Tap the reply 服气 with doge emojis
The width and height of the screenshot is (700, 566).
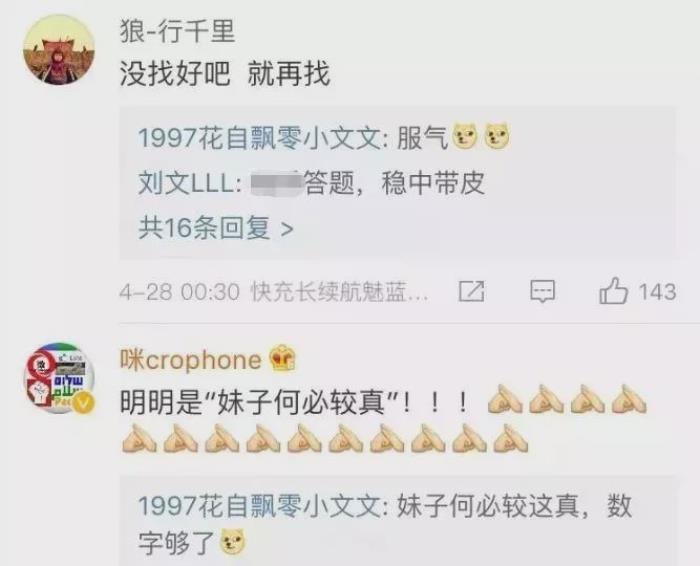[x=454, y=137]
